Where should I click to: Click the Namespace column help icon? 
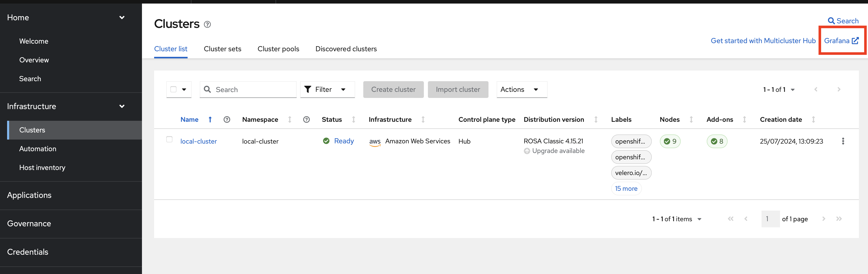pyautogui.click(x=306, y=120)
